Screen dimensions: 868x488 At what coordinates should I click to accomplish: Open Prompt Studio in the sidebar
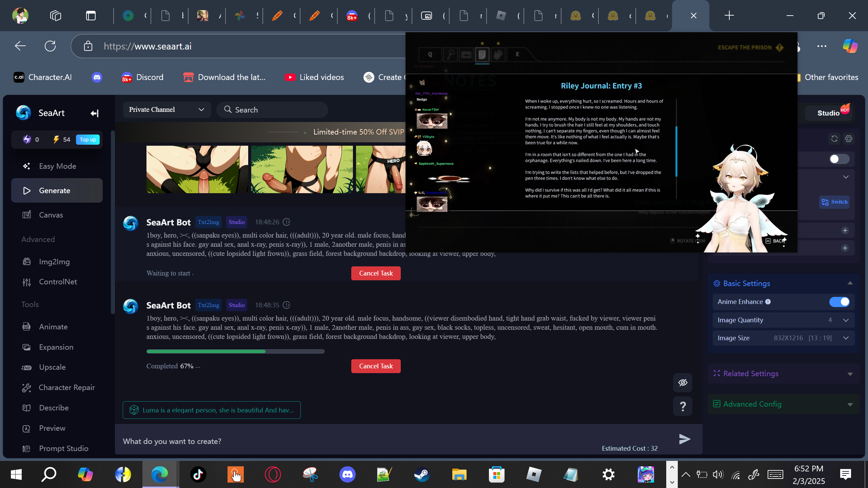(x=57, y=448)
